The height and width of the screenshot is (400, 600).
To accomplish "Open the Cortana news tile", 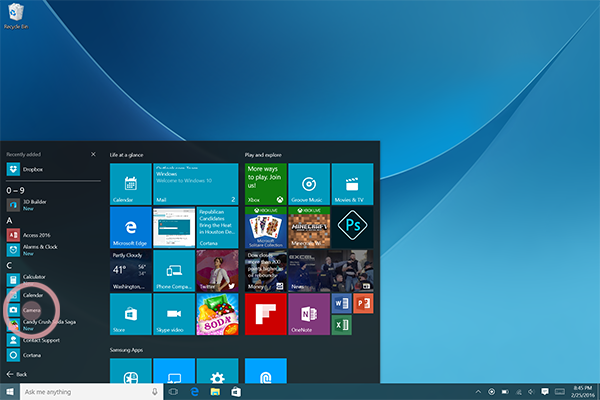I will [217, 227].
